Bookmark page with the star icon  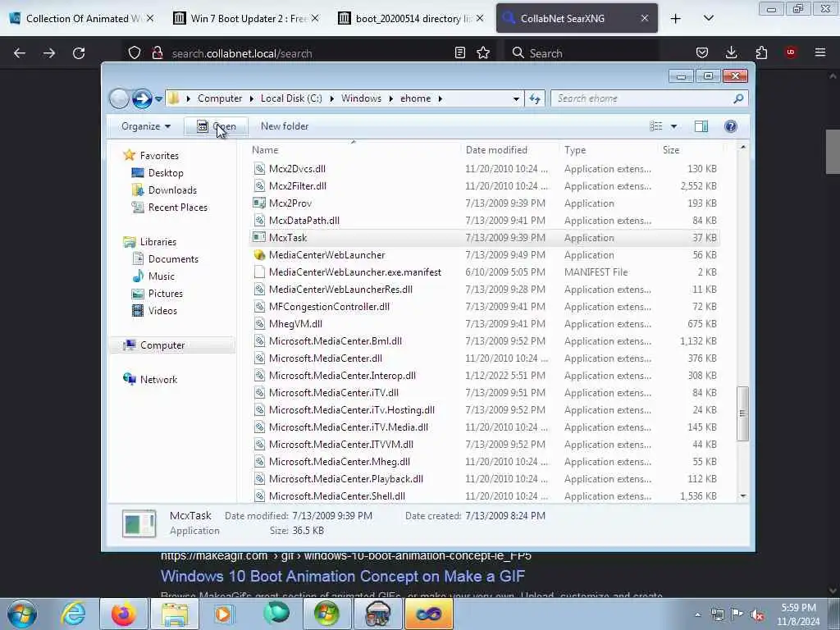(x=483, y=52)
